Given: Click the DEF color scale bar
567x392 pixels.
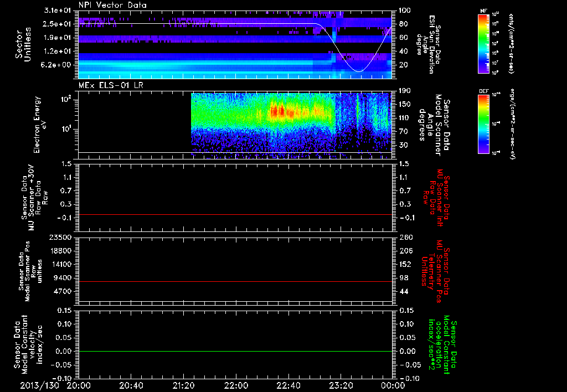Looking at the screenshot, I should click(483, 124).
